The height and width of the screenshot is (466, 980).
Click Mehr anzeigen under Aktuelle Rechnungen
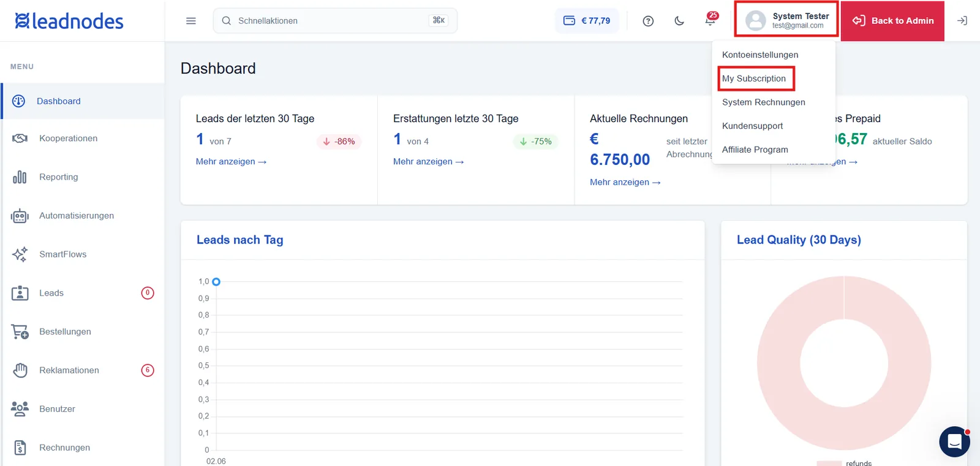click(625, 182)
